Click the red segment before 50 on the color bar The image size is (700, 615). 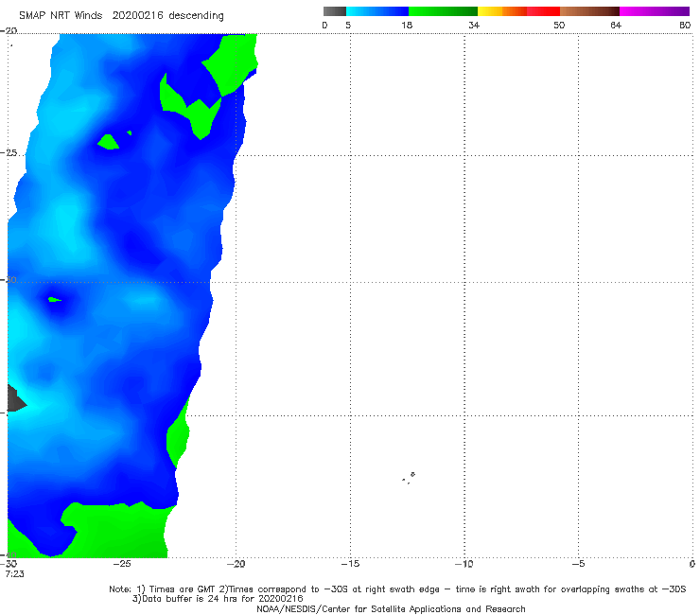(543, 11)
